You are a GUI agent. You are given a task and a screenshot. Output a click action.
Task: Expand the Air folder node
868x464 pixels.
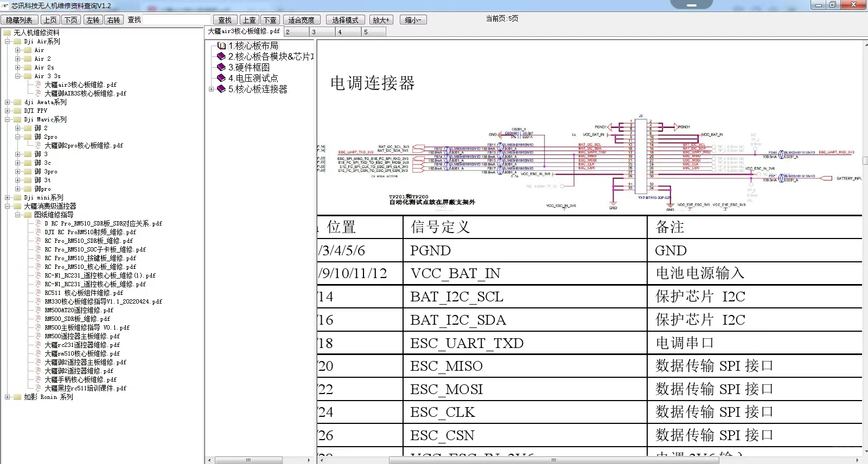(18, 50)
